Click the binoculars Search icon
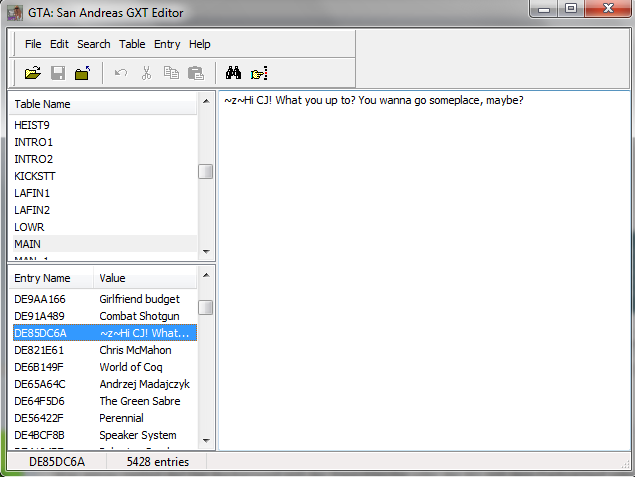Viewport: 635px width, 477px height. pyautogui.click(x=233, y=73)
